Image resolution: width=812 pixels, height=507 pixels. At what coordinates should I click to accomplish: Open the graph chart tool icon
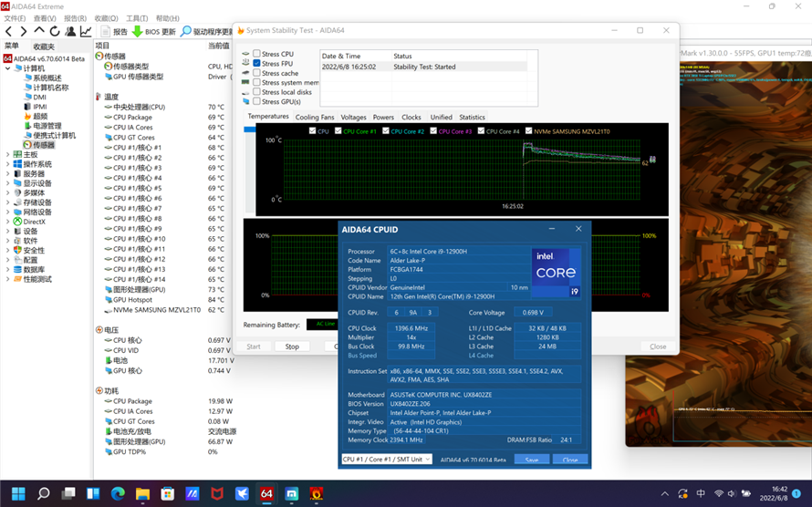(x=86, y=32)
